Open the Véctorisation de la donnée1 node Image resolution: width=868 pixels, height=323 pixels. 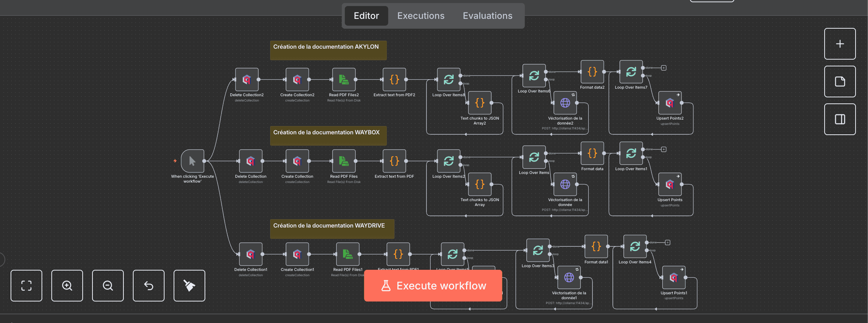click(x=569, y=277)
